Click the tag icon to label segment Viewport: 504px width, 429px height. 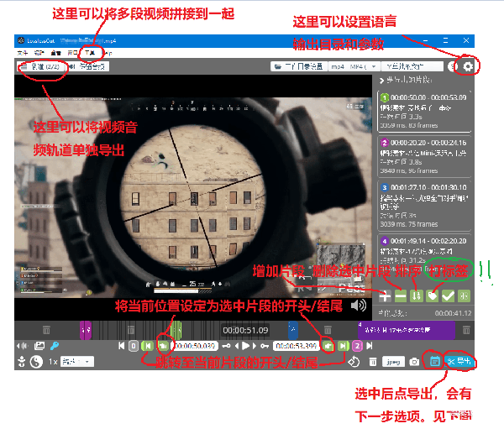pyautogui.click(x=433, y=296)
